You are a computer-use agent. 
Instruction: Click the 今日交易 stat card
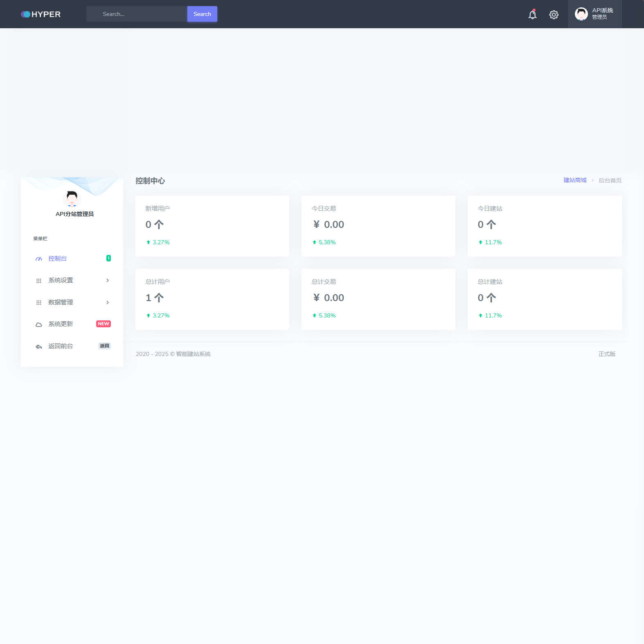click(x=378, y=226)
